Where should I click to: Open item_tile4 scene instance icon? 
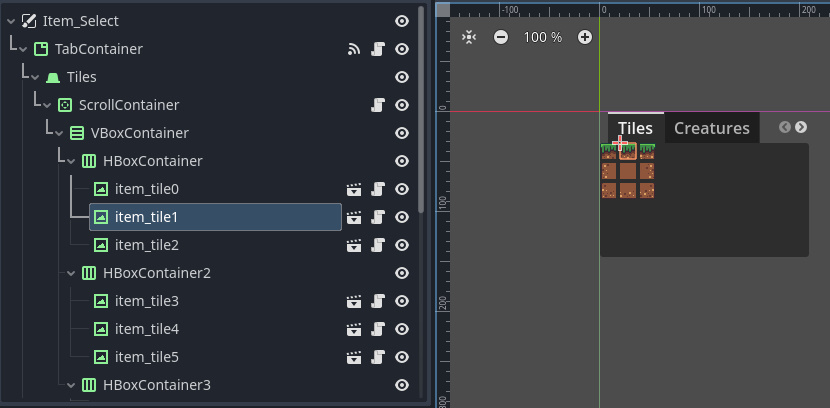[354, 330]
